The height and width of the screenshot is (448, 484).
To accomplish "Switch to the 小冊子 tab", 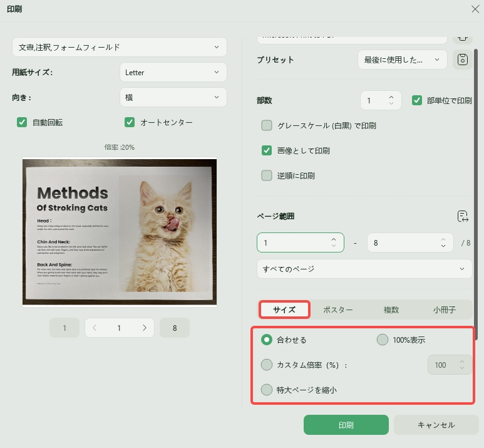I will (x=444, y=310).
